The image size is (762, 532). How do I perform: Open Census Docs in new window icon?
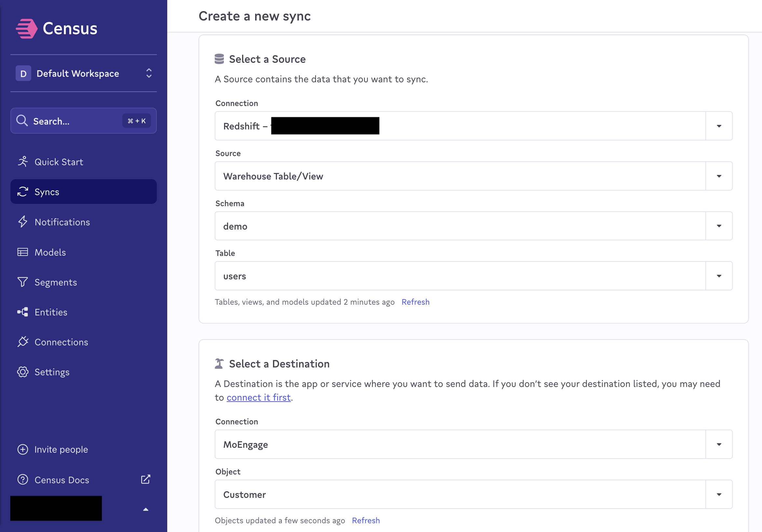145,479
